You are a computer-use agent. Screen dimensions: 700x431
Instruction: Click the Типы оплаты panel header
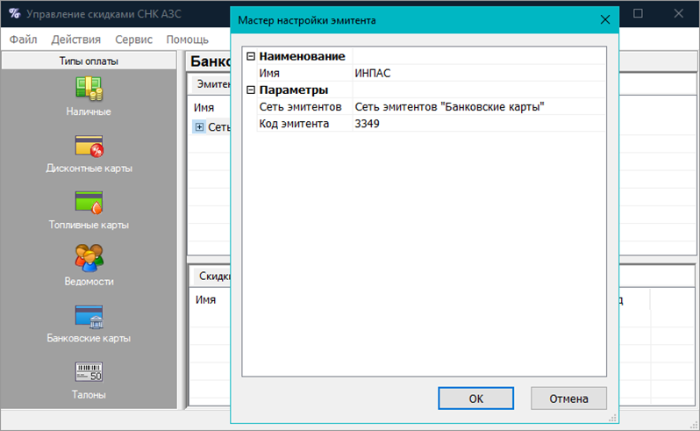pos(89,62)
